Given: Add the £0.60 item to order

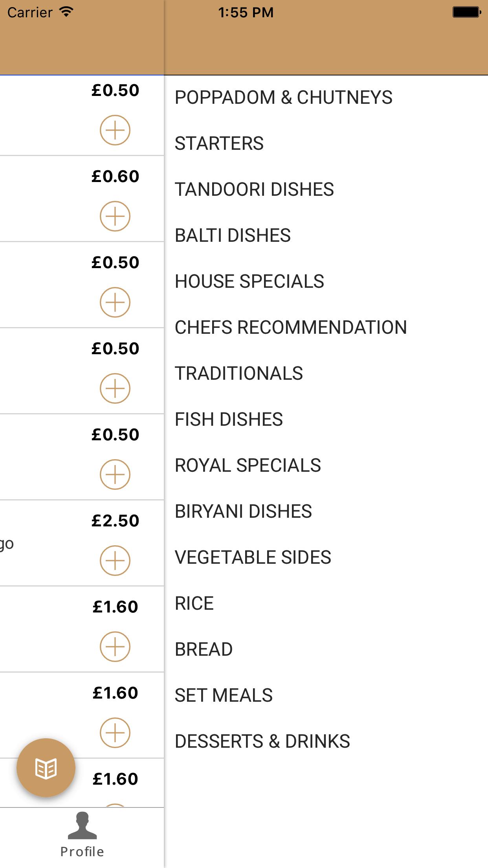Looking at the screenshot, I should point(115,216).
